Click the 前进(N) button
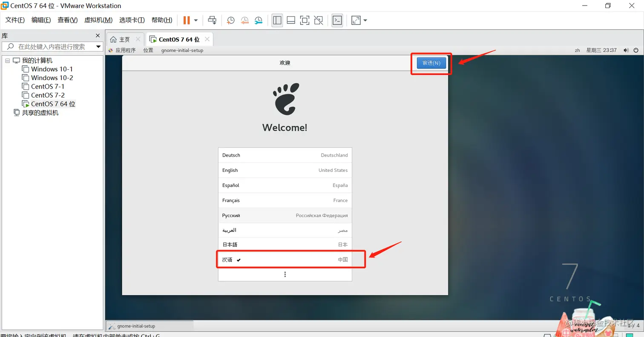The width and height of the screenshot is (644, 337). point(431,63)
